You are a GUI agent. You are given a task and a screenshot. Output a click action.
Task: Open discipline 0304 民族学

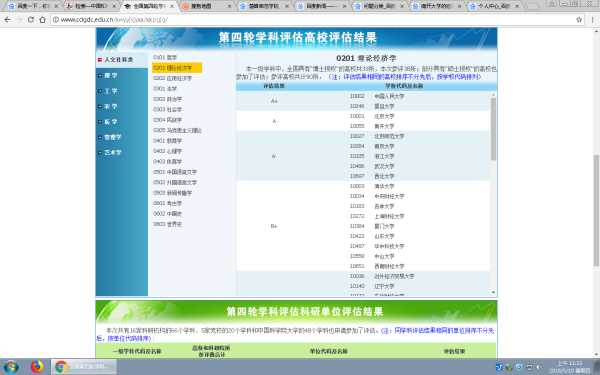click(x=168, y=120)
